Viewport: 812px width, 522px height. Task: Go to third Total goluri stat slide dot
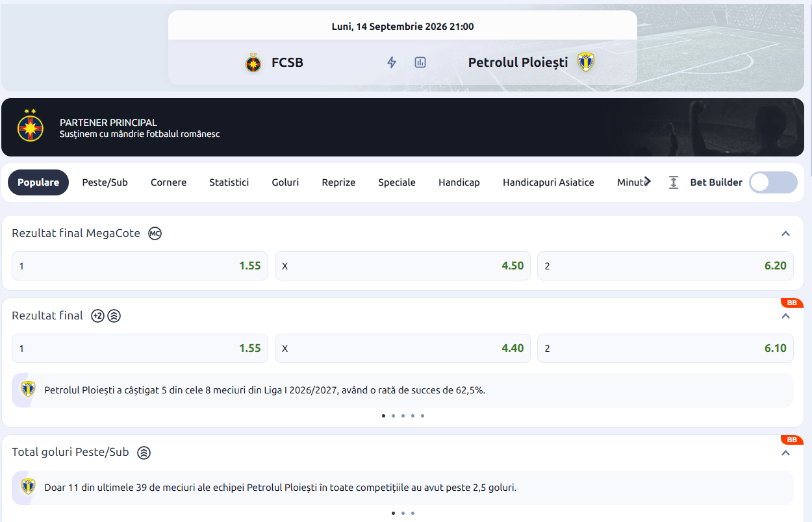coord(412,513)
